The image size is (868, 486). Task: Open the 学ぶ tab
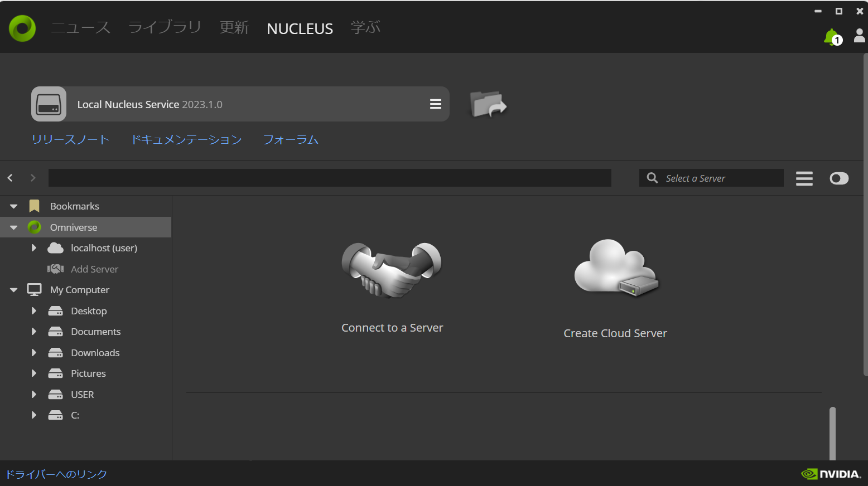pos(365,27)
